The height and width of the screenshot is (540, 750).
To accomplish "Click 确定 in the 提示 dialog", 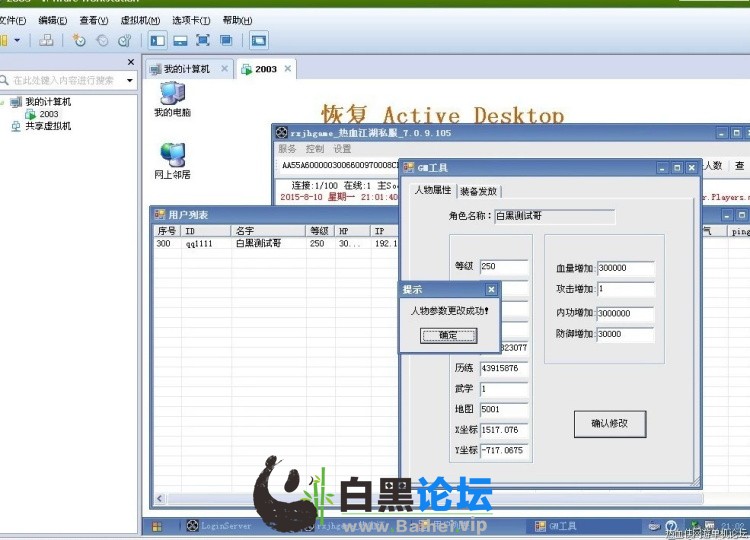I will [448, 336].
